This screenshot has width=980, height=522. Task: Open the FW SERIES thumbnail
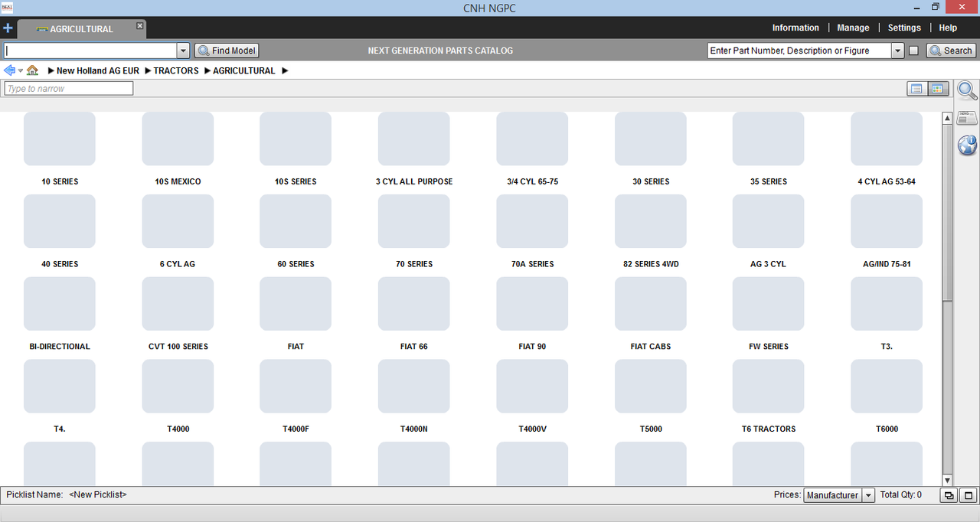pos(769,304)
